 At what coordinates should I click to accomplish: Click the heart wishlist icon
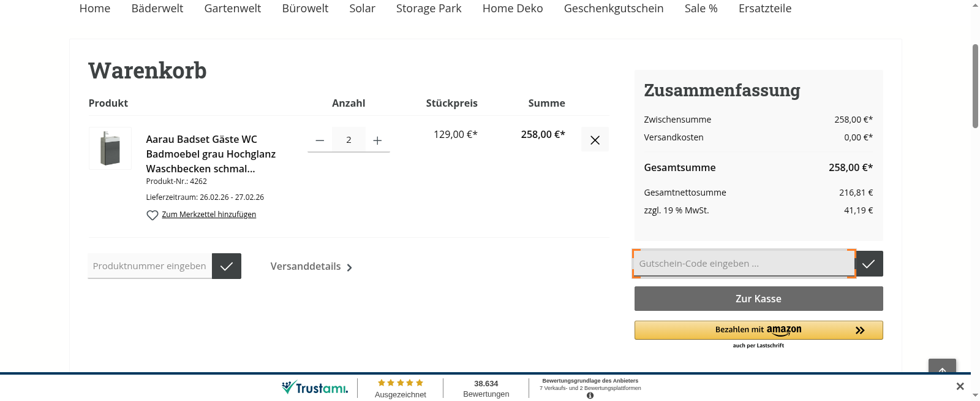[x=153, y=215]
